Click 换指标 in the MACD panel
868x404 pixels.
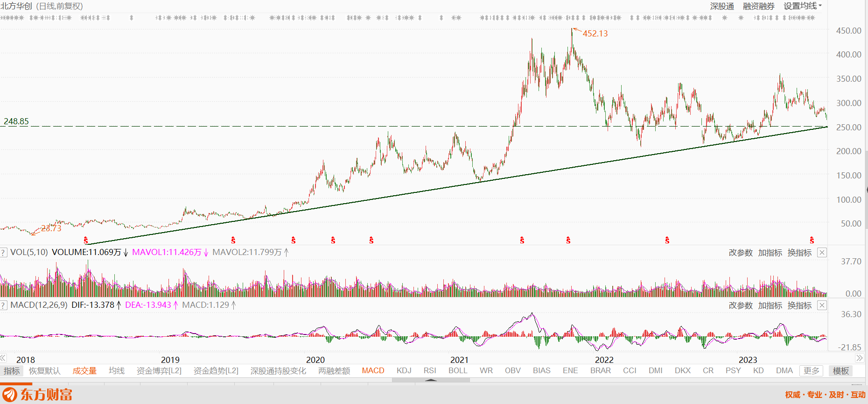799,305
